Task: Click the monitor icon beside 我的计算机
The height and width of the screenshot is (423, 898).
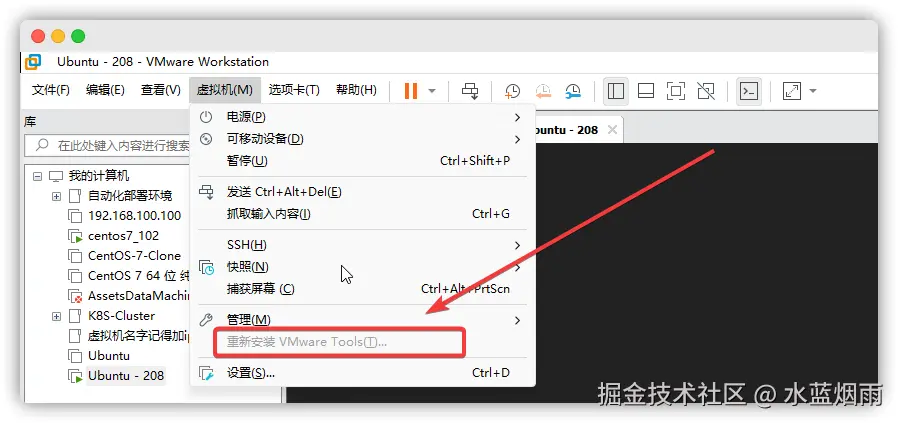Action: (56, 176)
